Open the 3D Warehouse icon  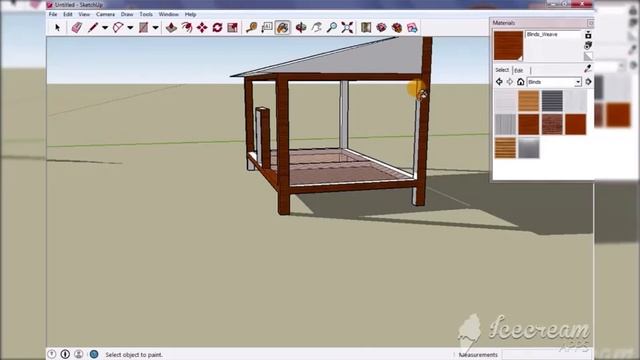point(382,27)
